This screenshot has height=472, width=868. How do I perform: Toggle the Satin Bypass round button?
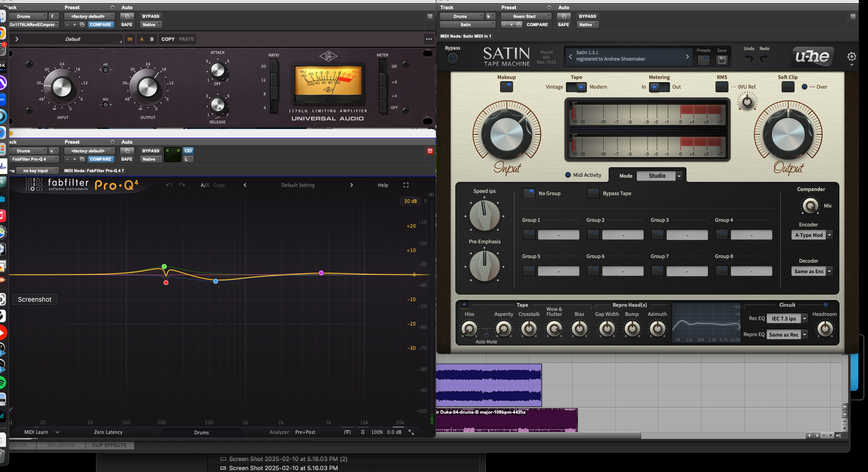(x=452, y=58)
